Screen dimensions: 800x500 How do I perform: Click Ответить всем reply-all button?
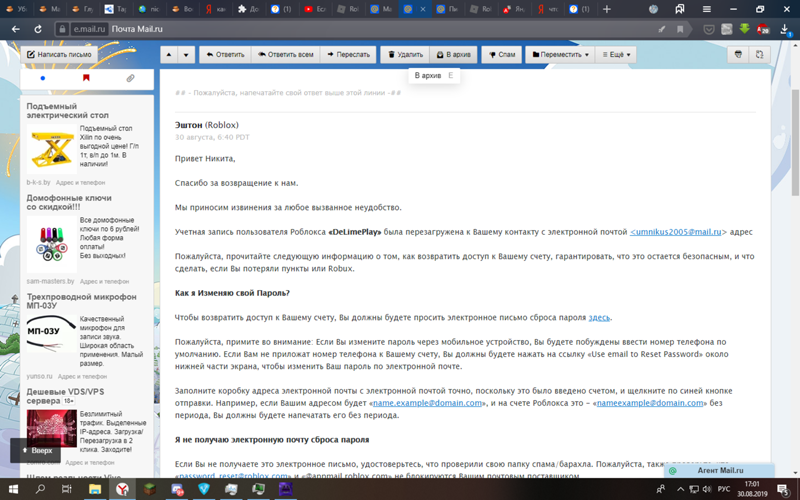point(286,55)
